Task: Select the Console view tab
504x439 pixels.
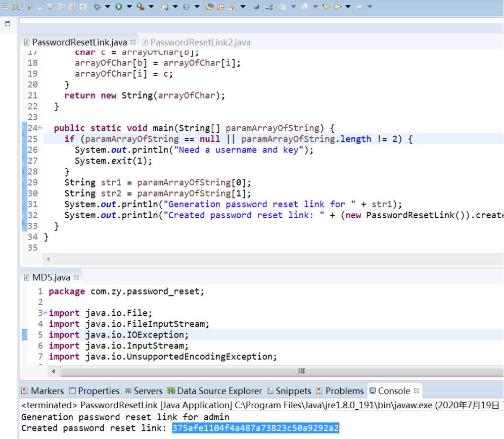Action: point(390,391)
